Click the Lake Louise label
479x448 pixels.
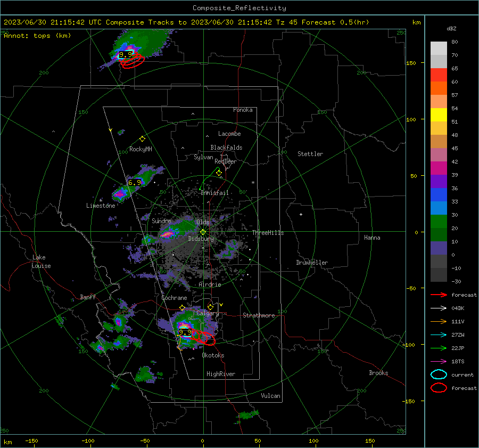(x=41, y=262)
